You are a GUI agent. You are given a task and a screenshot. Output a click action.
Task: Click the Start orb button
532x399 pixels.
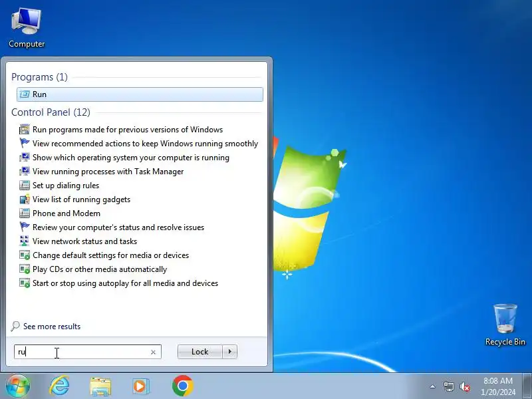(18, 386)
